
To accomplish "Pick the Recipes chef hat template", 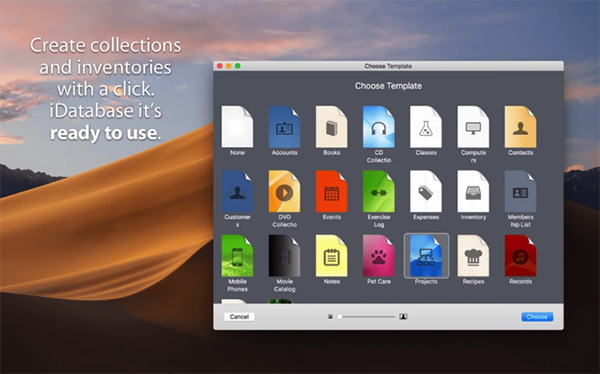I will point(473,256).
